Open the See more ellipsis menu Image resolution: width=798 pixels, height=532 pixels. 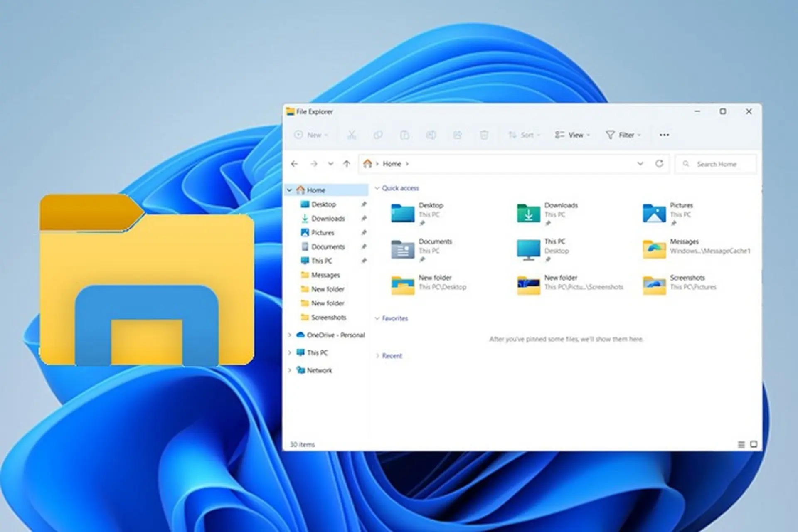664,135
